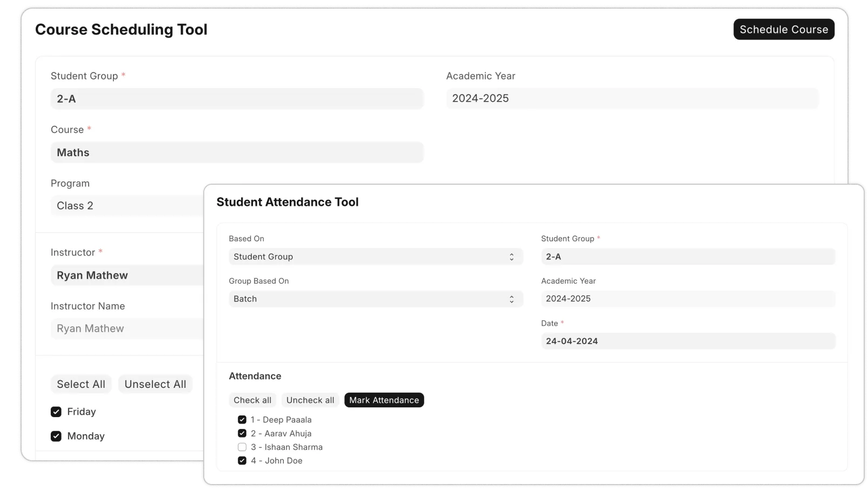Click the Academic Year field in attendance tool
Screen dimensions: 868x497
click(687, 298)
